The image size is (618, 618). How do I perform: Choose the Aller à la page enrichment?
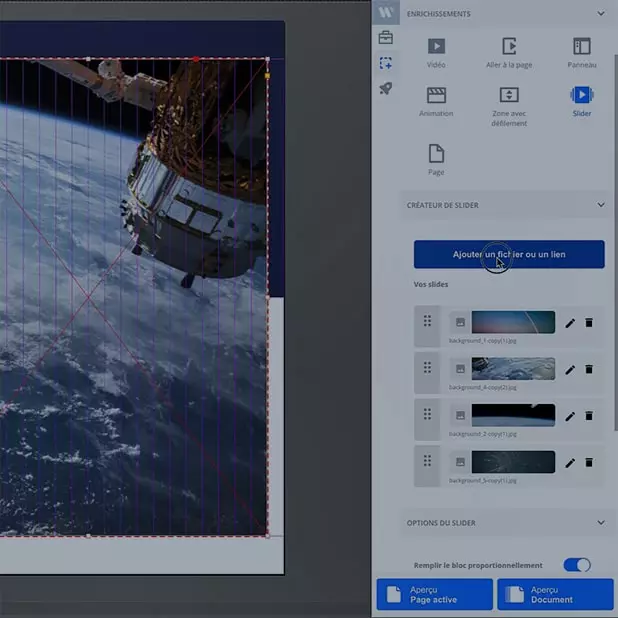pos(509,46)
